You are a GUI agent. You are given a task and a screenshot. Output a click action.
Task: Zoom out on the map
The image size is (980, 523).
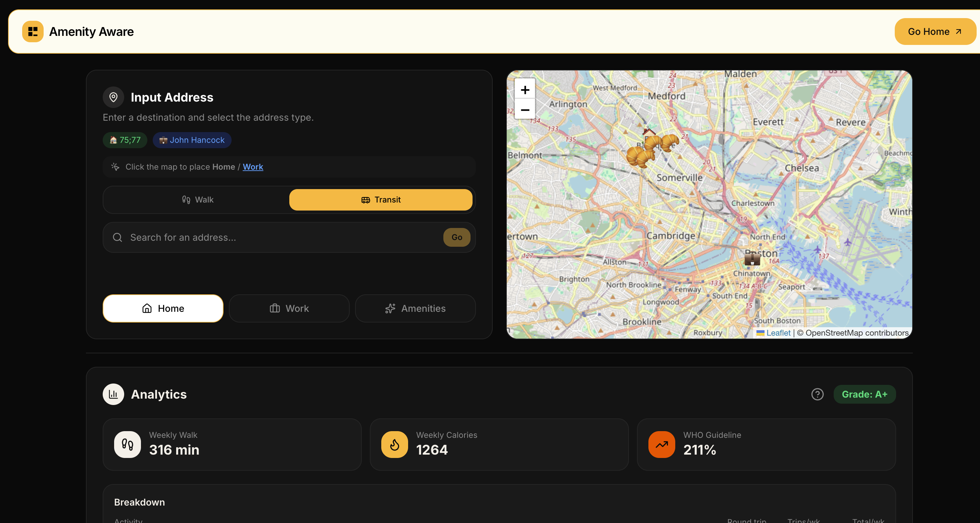click(x=525, y=110)
